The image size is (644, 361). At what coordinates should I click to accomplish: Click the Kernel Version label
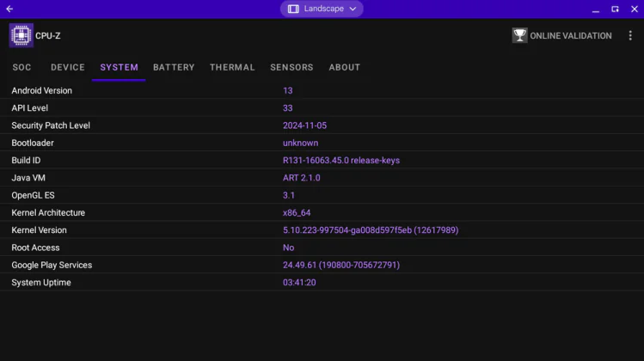pyautogui.click(x=39, y=230)
